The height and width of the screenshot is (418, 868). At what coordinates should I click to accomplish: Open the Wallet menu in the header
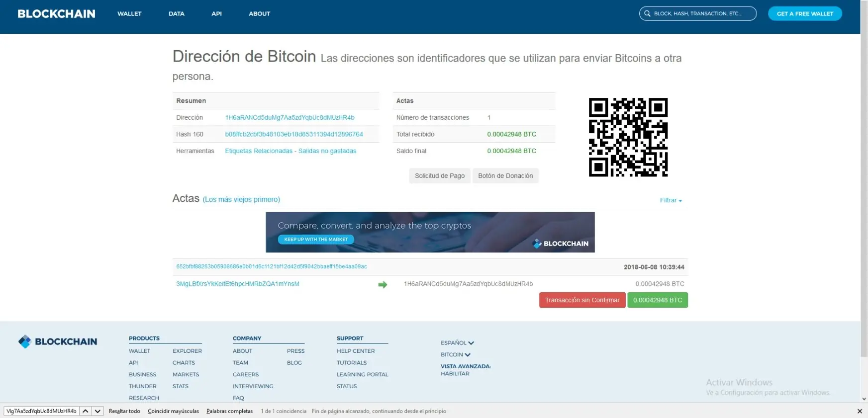point(129,14)
